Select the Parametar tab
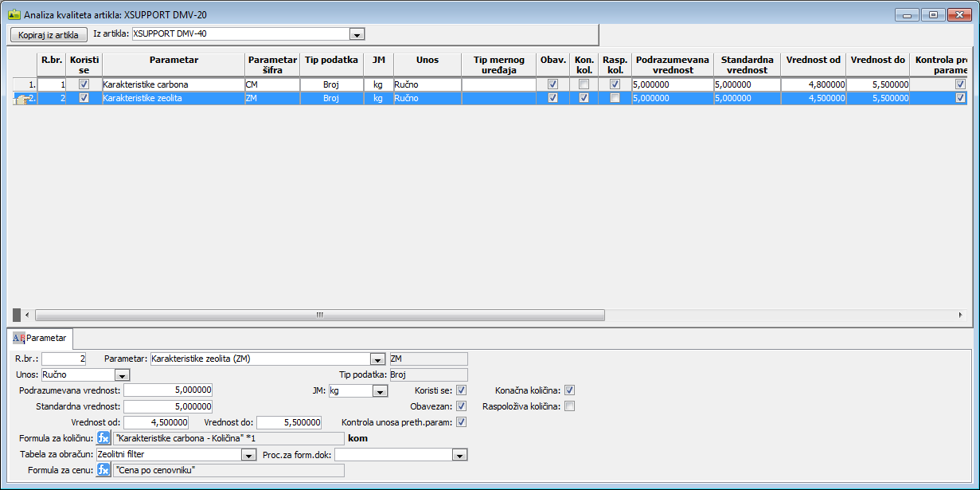This screenshot has height=490, width=980. coord(43,338)
